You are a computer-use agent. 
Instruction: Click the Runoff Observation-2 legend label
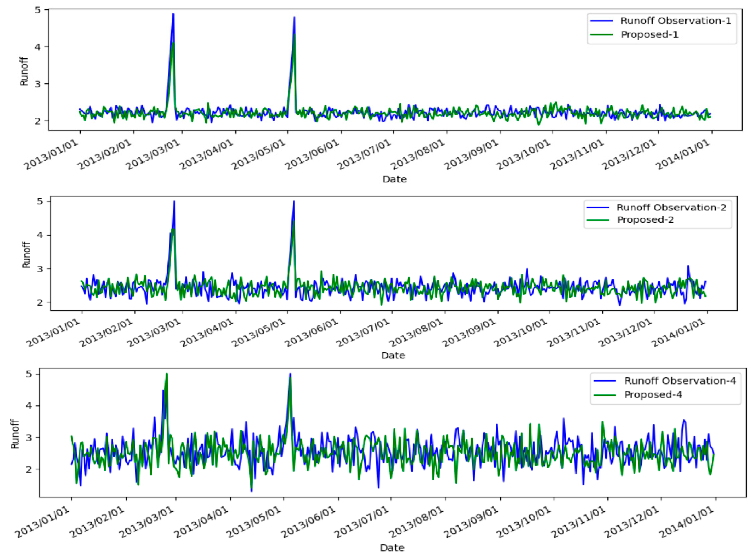[671, 207]
